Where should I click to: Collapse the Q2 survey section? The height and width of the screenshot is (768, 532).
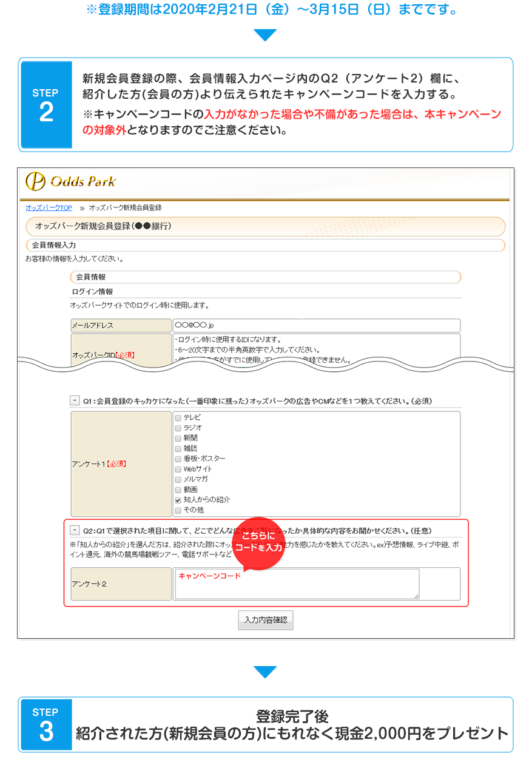75,529
